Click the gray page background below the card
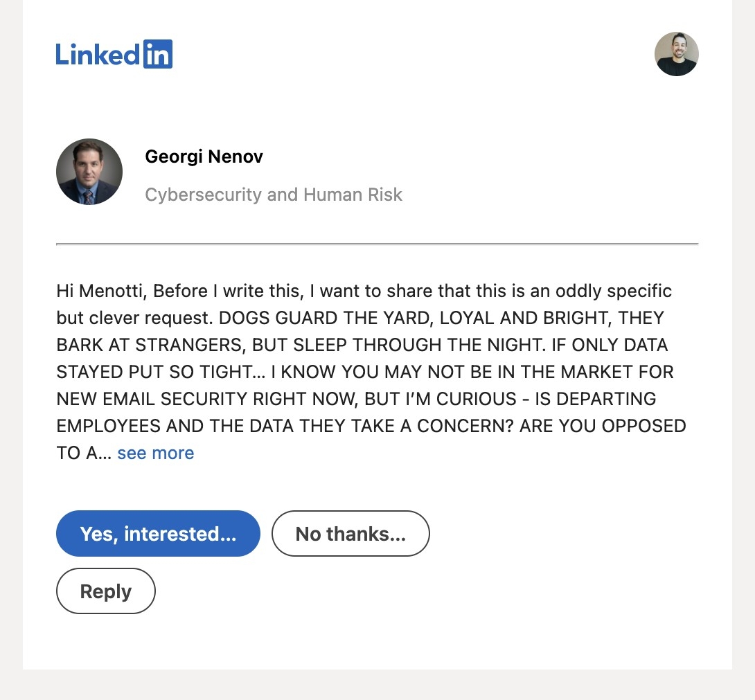 pyautogui.click(x=377, y=685)
